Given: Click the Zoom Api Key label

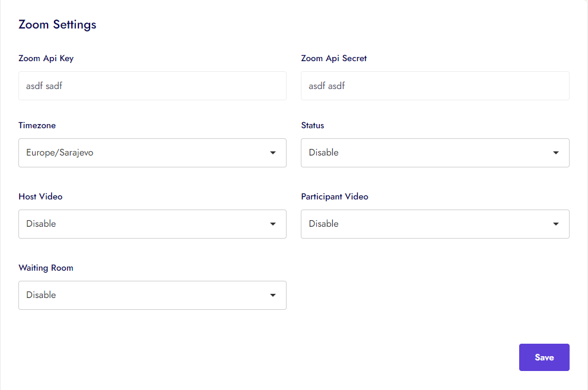Looking at the screenshot, I should tap(46, 58).
